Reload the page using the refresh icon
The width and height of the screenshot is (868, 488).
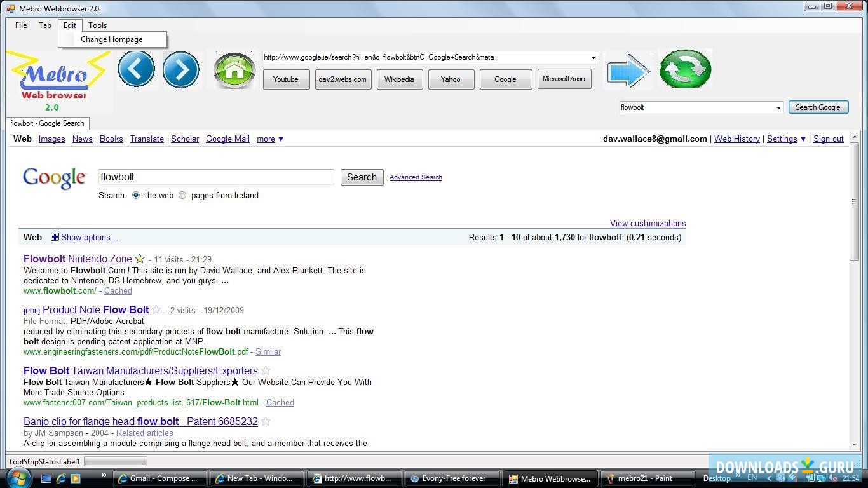point(685,69)
